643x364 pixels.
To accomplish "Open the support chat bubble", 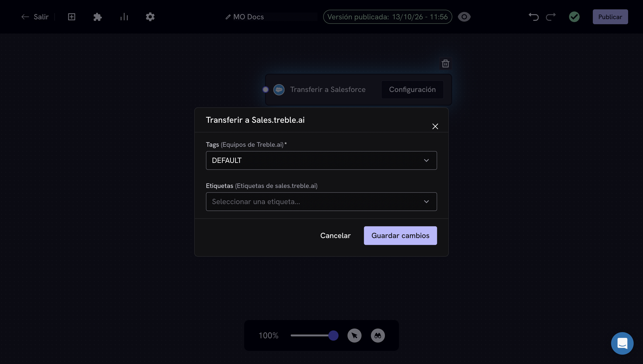I will [622, 343].
